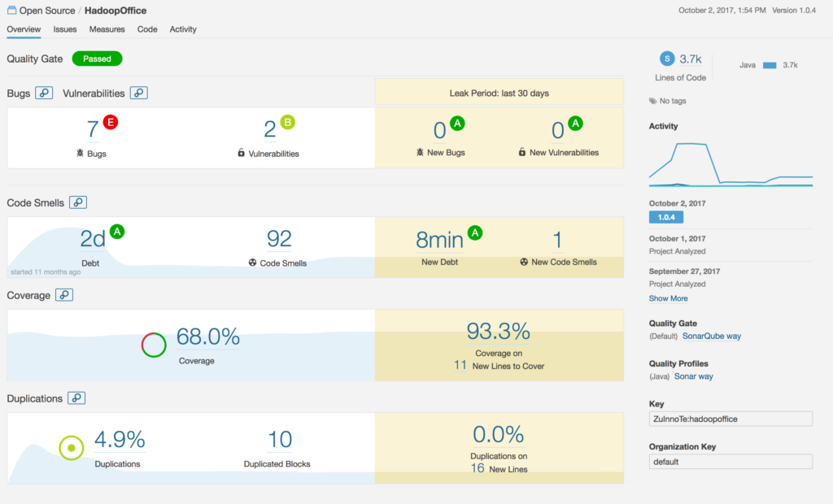Viewport: 833px width, 504px height.
Task: Open the Duplications link icon
Action: [76, 398]
